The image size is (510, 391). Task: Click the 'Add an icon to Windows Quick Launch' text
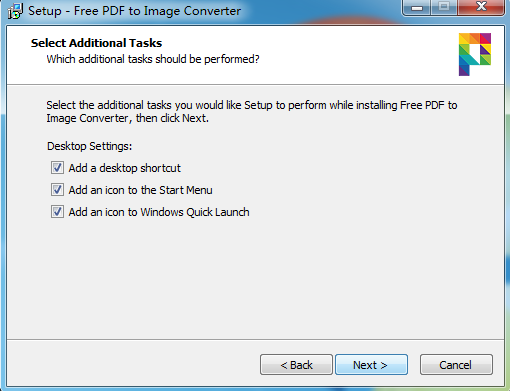[x=159, y=212]
